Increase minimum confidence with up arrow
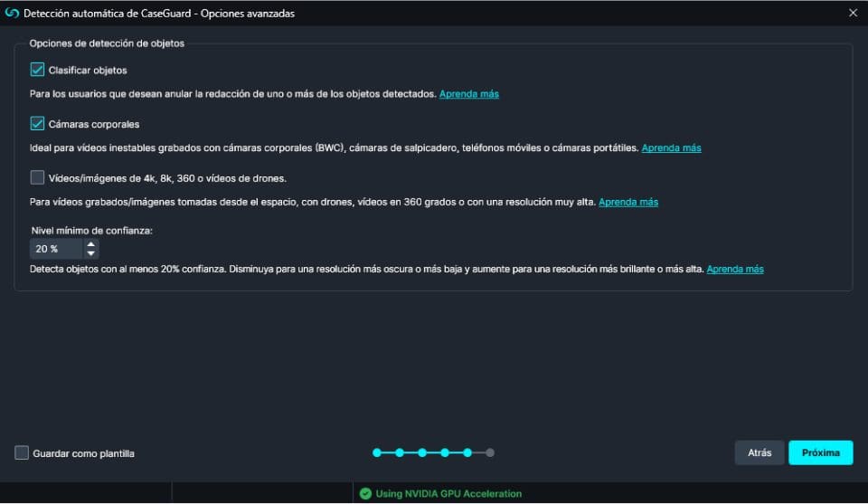The height and width of the screenshot is (504, 868). coord(90,244)
